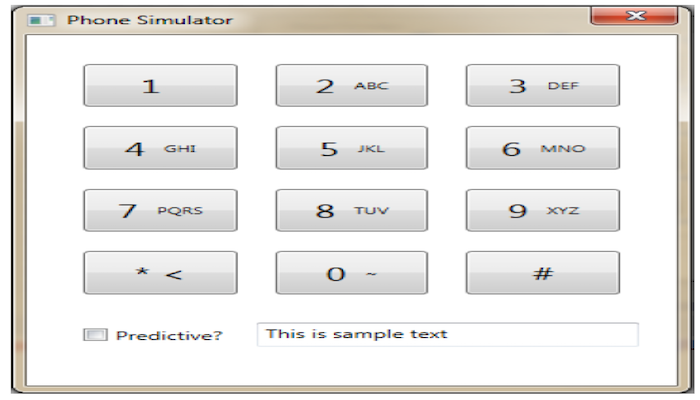700x400 pixels.
Task: Click the Phone Simulator window icon
Action: (x=41, y=20)
